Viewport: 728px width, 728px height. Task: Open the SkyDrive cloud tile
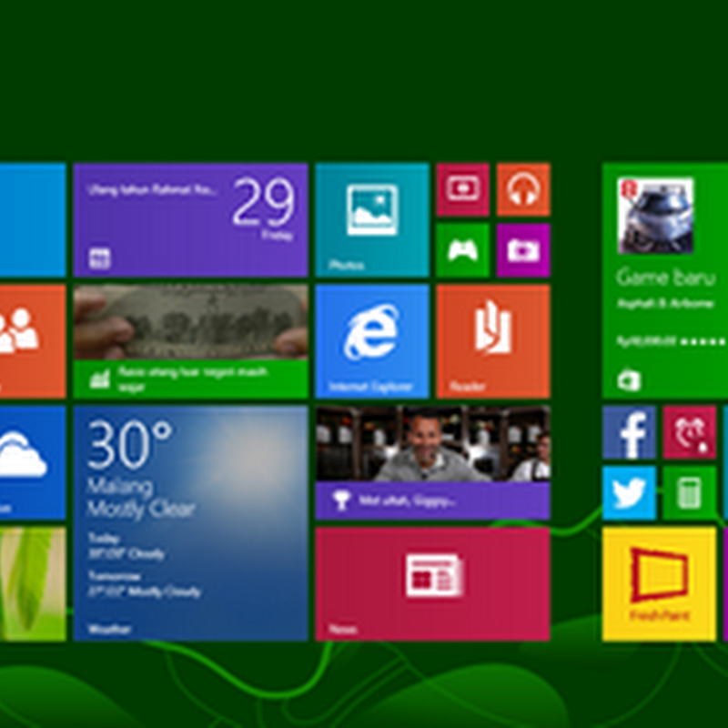(33, 462)
